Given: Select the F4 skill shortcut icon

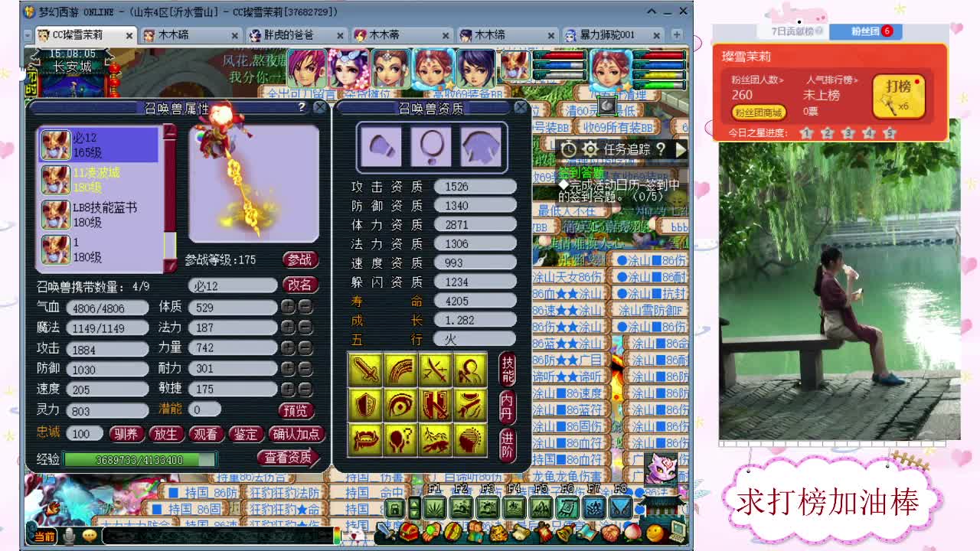Looking at the screenshot, I should point(514,507).
